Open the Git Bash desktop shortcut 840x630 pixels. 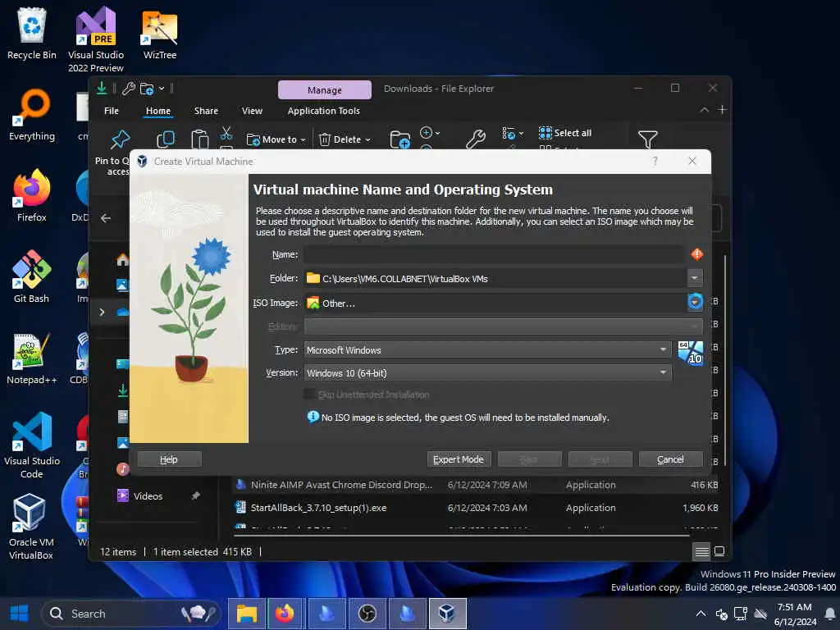point(32,277)
